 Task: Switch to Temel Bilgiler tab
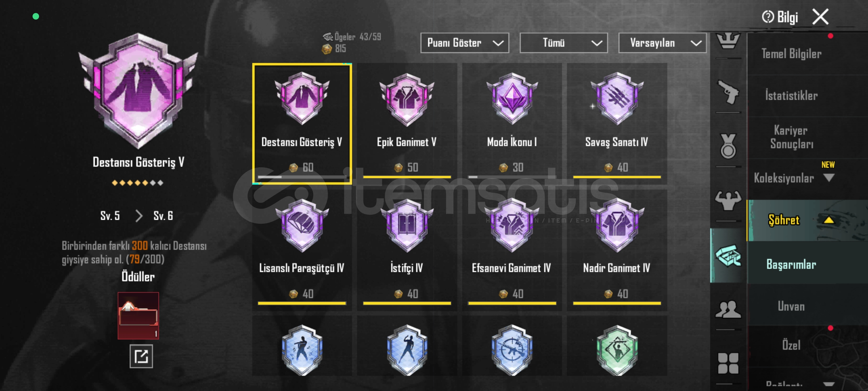pyautogui.click(x=791, y=54)
